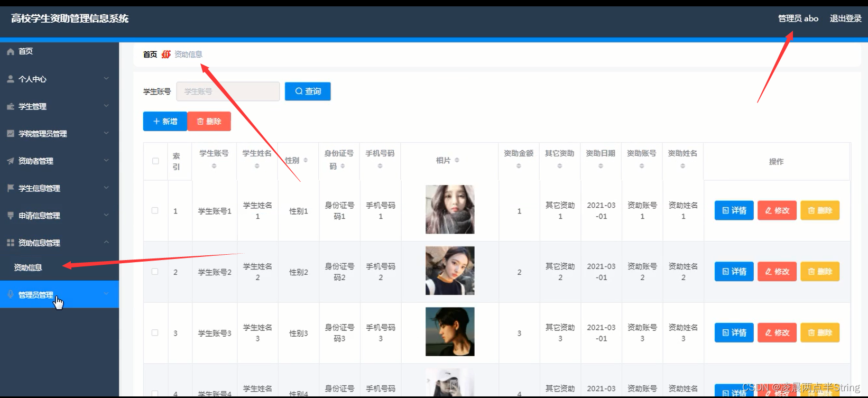Screen dimensions: 868x398
Task: Sort the 相片 column with its arrows
Action: pos(457,160)
